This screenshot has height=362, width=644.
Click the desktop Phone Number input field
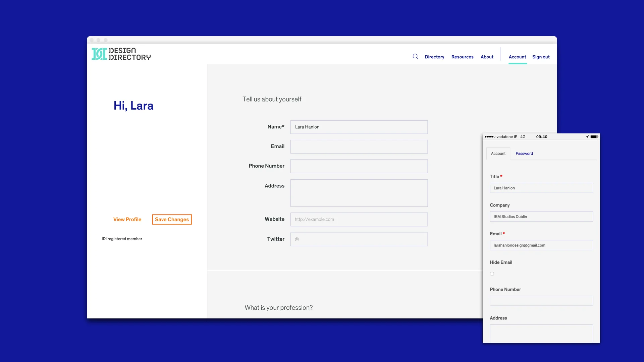point(359,166)
